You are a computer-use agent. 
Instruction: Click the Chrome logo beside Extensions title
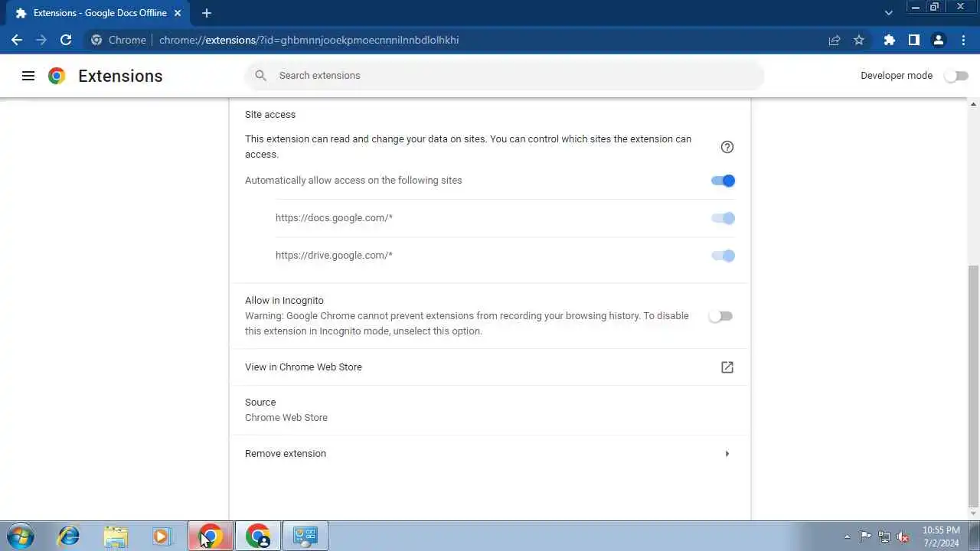(x=57, y=76)
